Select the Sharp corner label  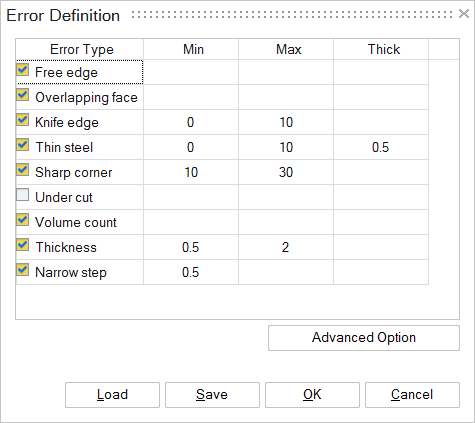tap(74, 173)
